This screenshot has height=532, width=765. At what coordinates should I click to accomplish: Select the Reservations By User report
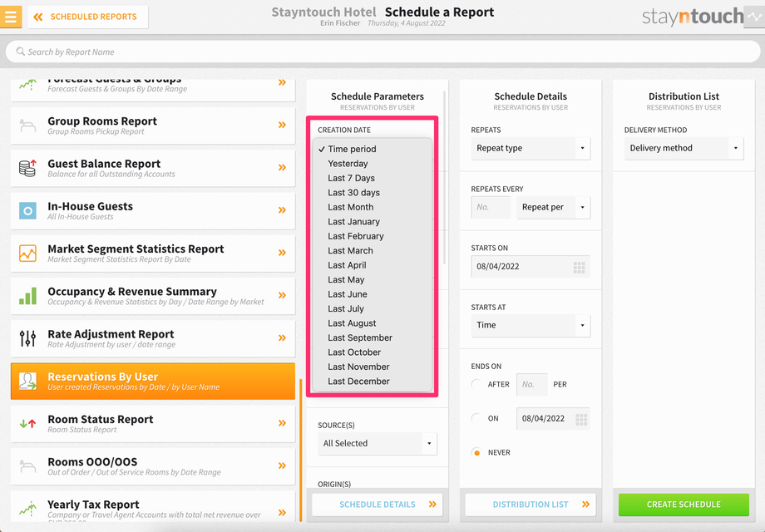(x=153, y=381)
